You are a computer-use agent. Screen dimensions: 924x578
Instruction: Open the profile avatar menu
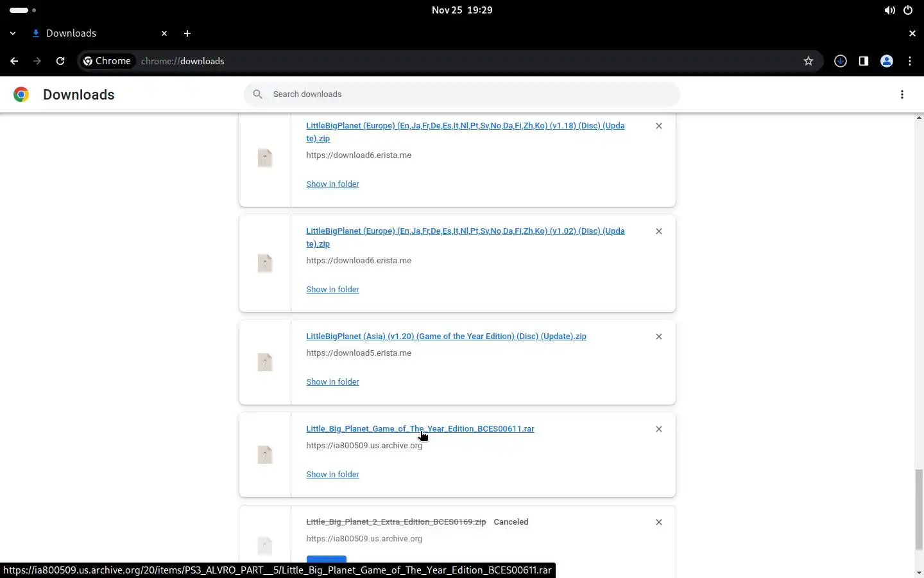pos(887,61)
